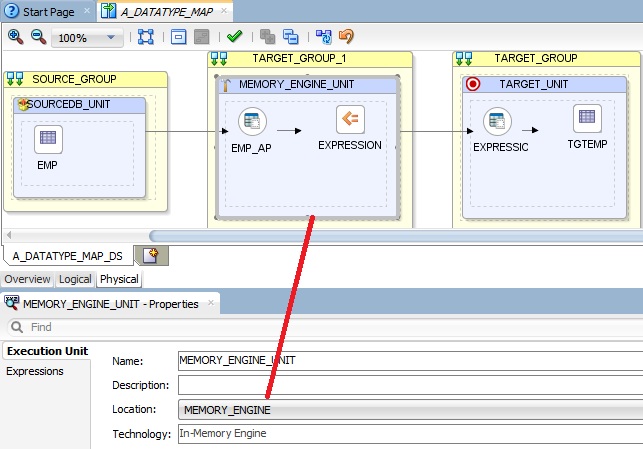643x449 pixels.
Task: Open the Location MEMORY_ENGINE dropdown
Action: [410, 409]
